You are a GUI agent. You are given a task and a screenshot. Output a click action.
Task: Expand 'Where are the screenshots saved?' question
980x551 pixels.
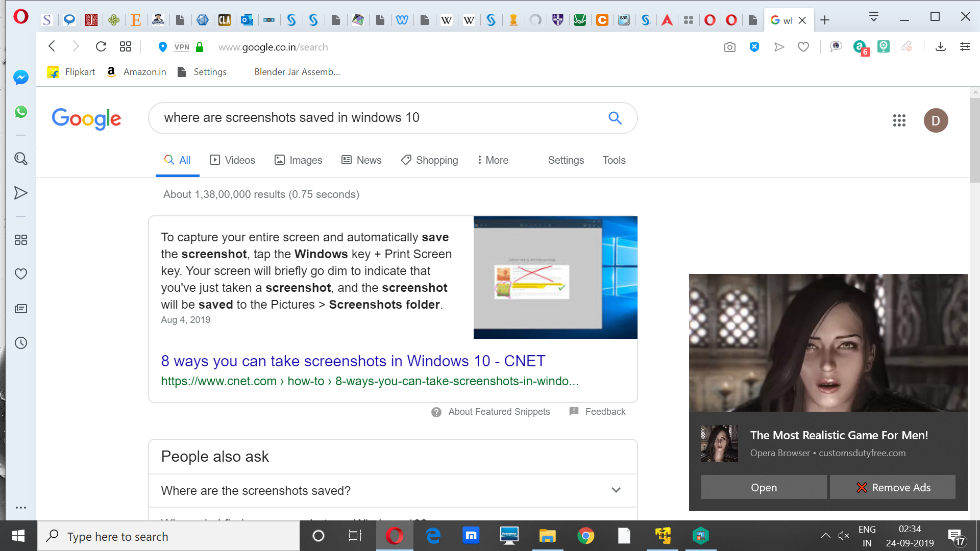click(x=393, y=491)
